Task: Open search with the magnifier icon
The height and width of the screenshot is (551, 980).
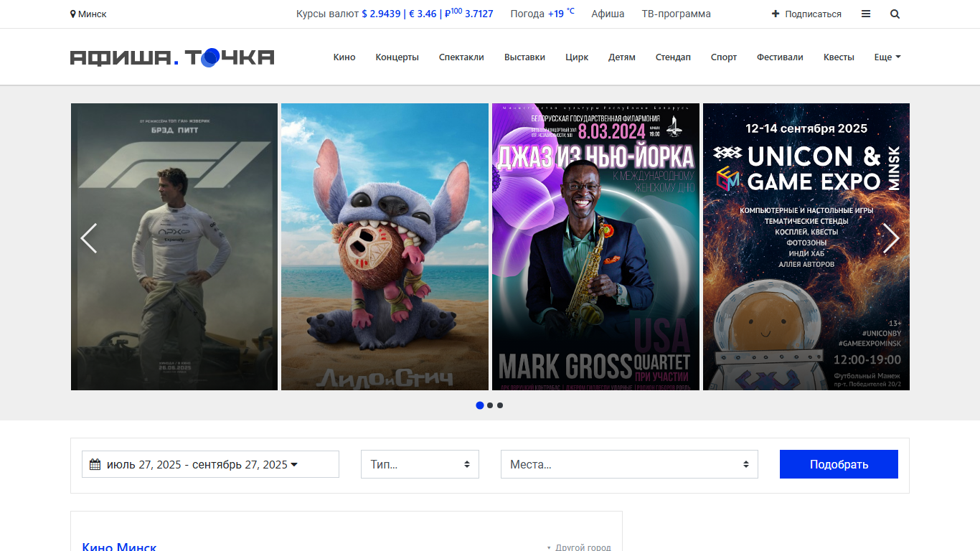Action: 895,14
